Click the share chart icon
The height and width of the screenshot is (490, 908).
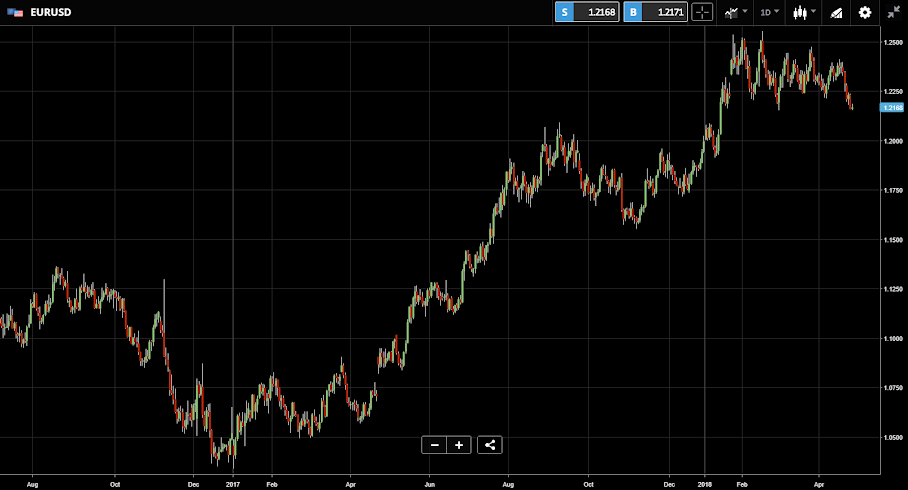tap(490, 445)
